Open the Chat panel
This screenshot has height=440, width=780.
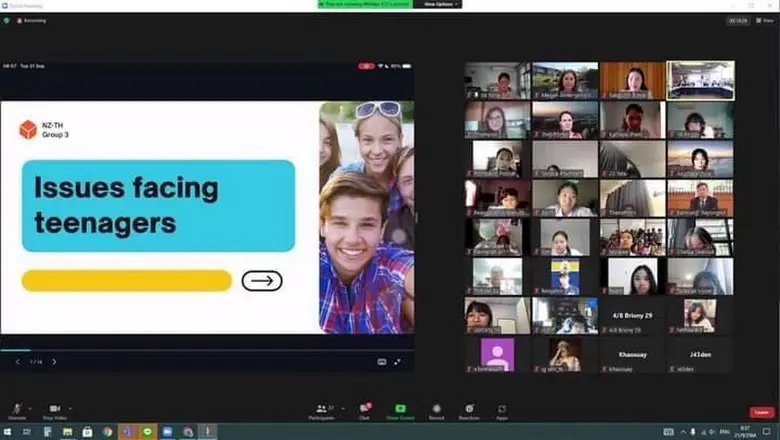(365, 408)
